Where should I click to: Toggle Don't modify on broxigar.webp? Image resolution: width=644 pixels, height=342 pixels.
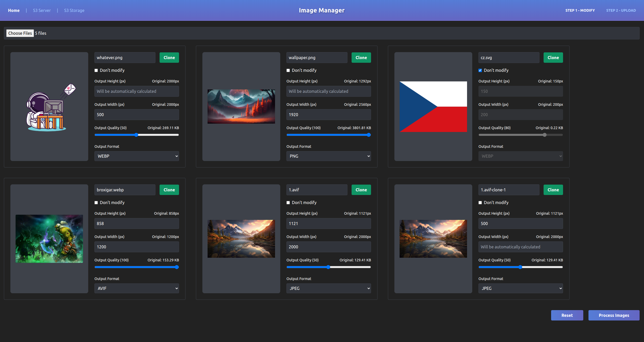point(96,203)
